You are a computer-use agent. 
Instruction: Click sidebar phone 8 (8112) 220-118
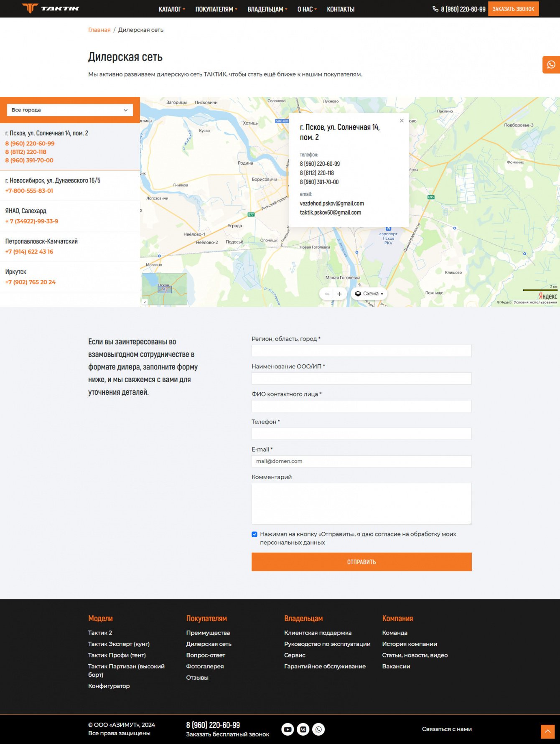[x=25, y=152]
